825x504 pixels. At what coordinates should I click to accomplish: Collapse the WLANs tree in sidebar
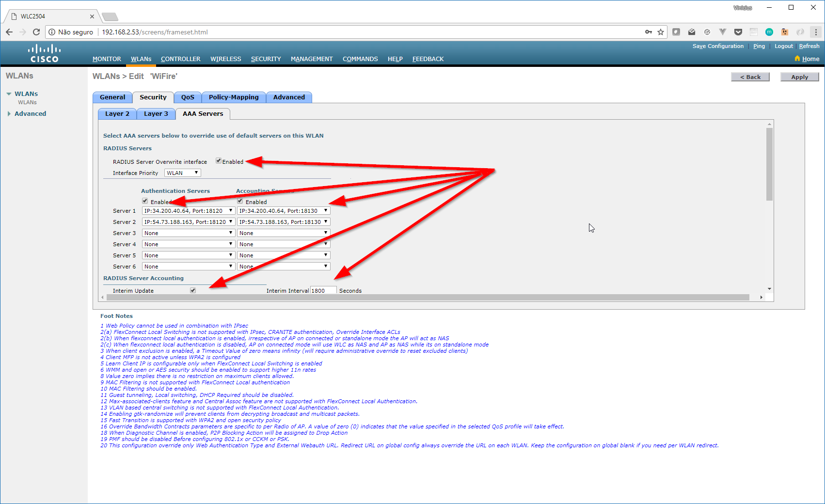click(x=9, y=94)
